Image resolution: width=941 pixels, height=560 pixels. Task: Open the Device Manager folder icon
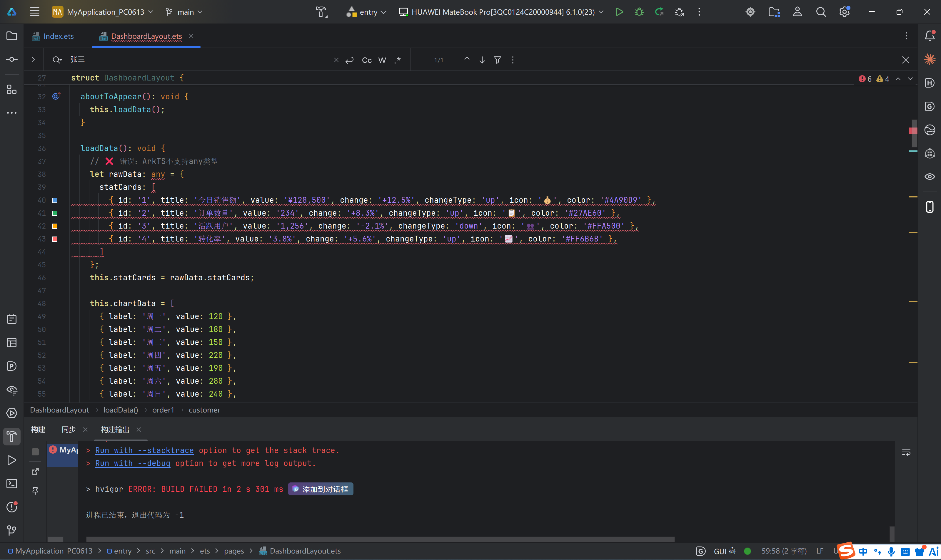click(x=774, y=12)
